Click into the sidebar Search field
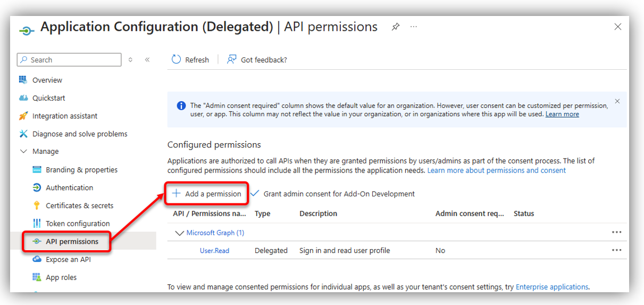 69,60
